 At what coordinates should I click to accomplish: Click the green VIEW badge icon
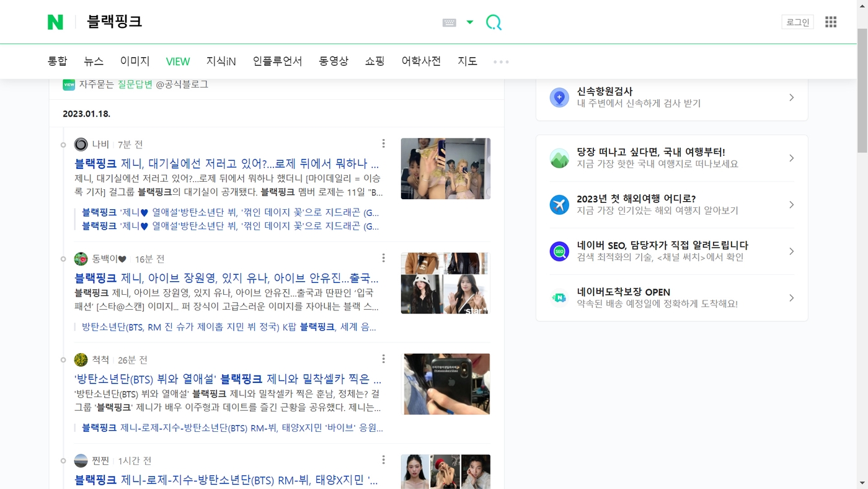(x=69, y=84)
